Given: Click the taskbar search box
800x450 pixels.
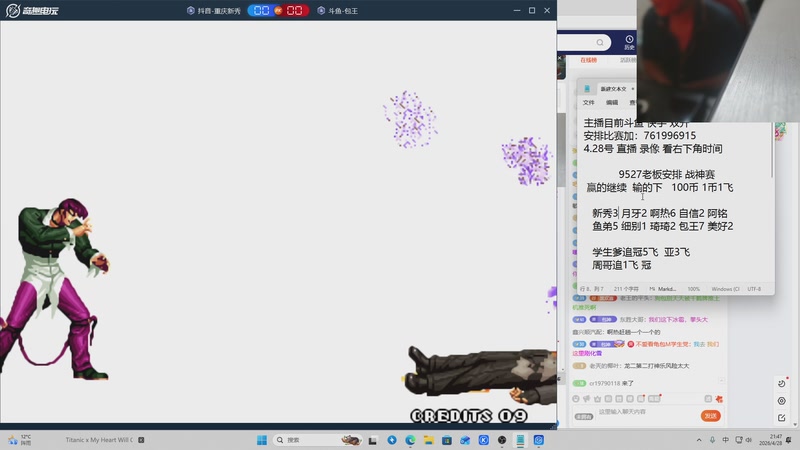Looking at the screenshot, I should click(x=317, y=440).
